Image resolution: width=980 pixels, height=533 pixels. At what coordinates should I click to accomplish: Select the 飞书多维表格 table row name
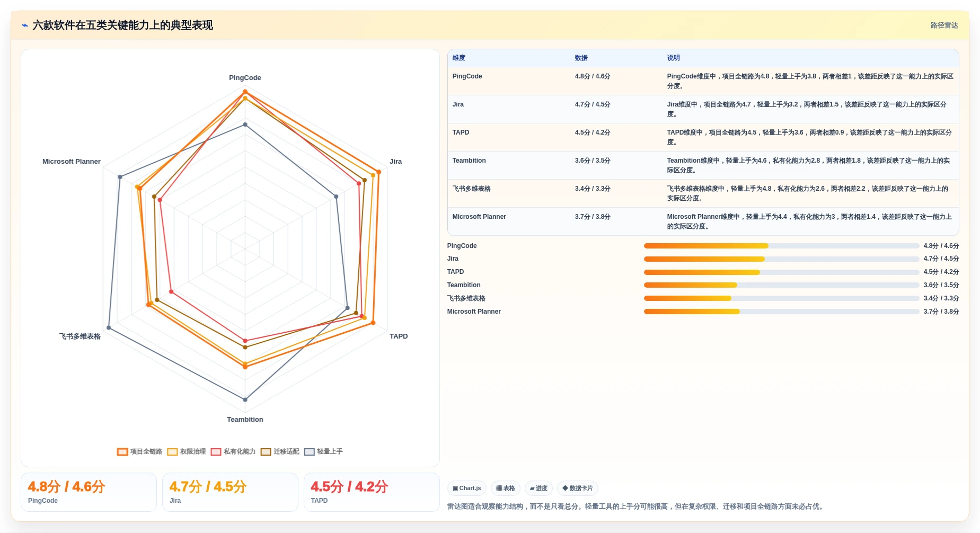pyautogui.click(x=471, y=189)
